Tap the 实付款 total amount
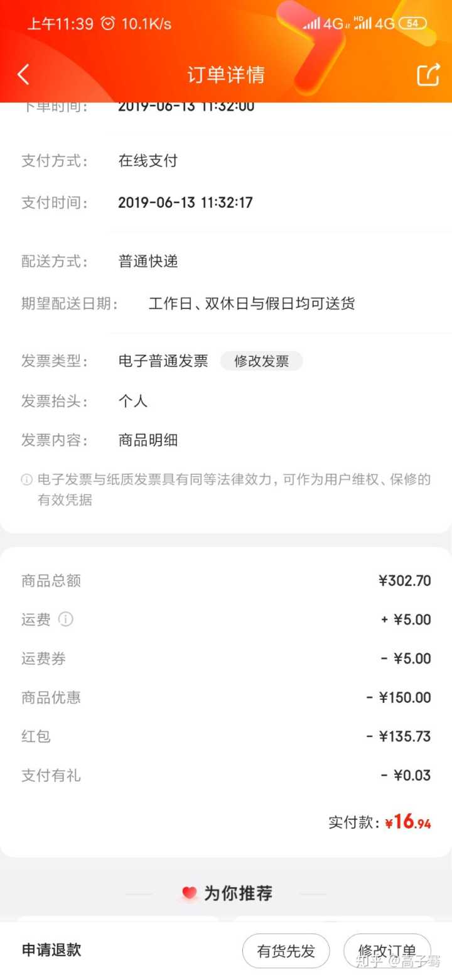The image size is (452, 980). [407, 822]
